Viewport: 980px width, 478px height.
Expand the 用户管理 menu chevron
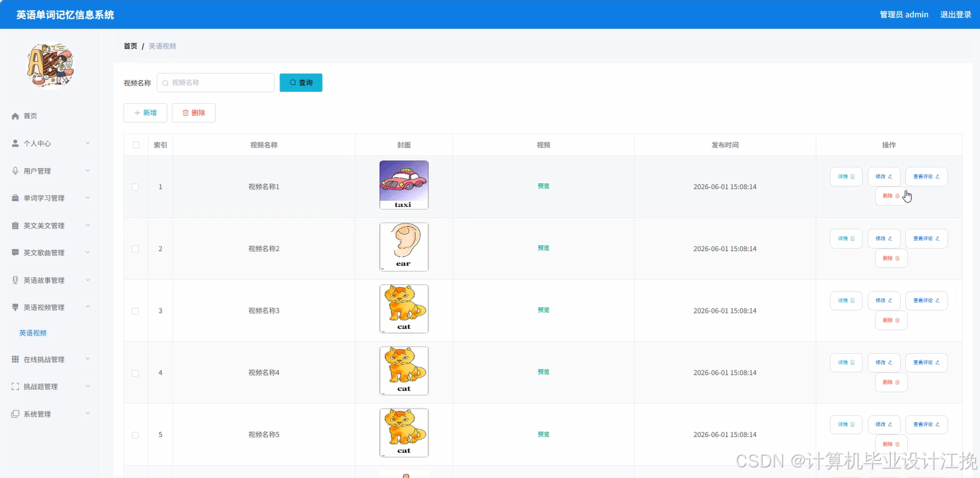click(88, 171)
